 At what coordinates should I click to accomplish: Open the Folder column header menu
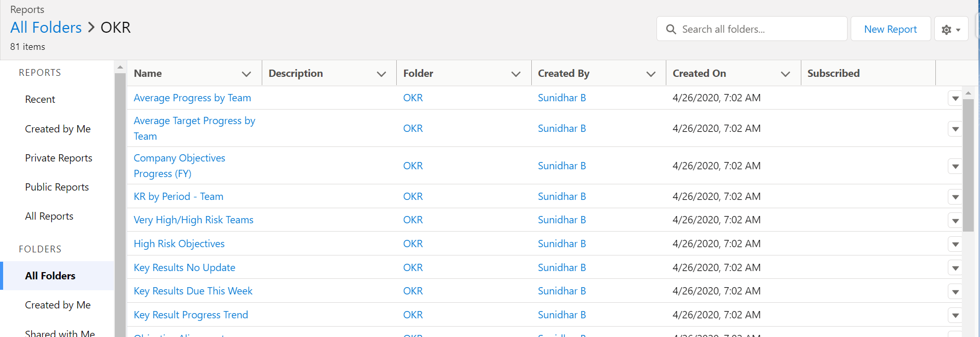[x=516, y=74]
